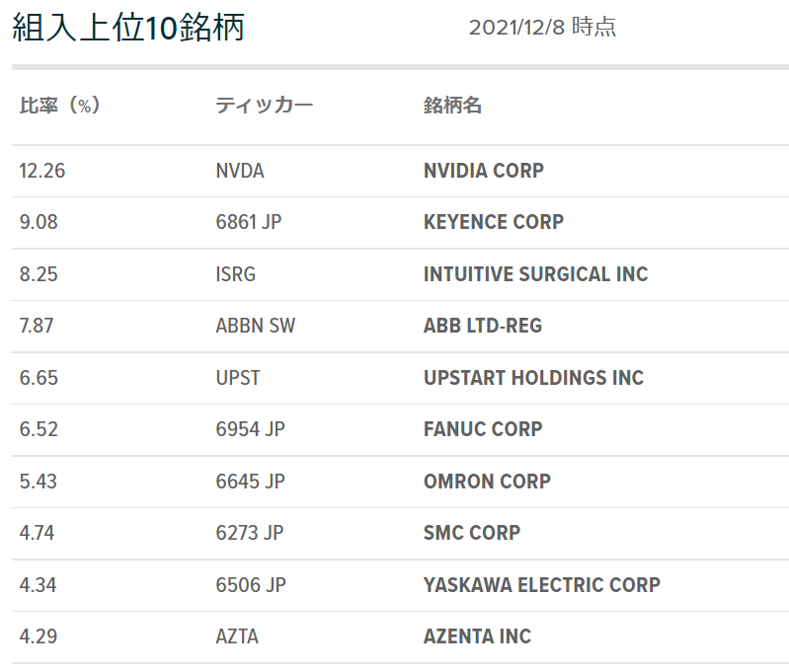The height and width of the screenshot is (672, 789).
Task: Click the 2021/12/8 時点 date text
Action: (x=542, y=28)
